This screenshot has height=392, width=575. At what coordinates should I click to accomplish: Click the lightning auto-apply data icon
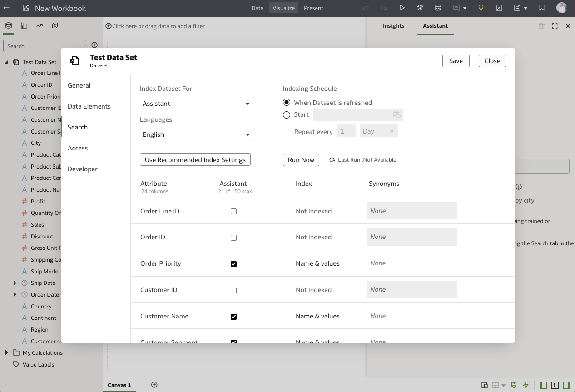click(x=525, y=385)
